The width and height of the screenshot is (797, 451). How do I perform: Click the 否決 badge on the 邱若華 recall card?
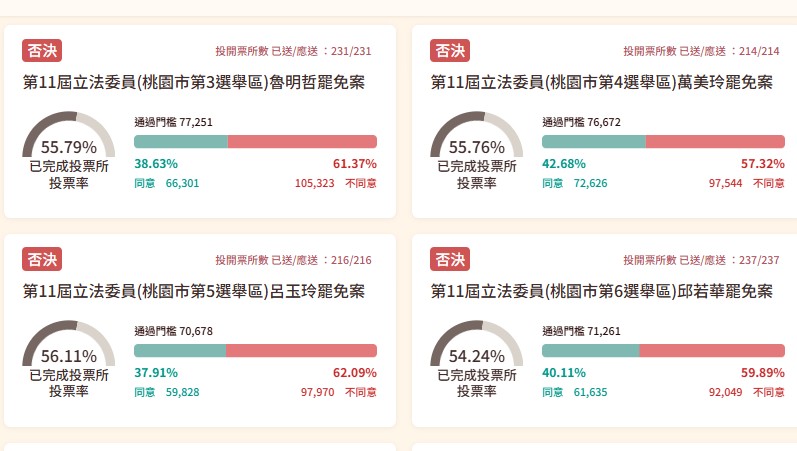click(x=450, y=260)
